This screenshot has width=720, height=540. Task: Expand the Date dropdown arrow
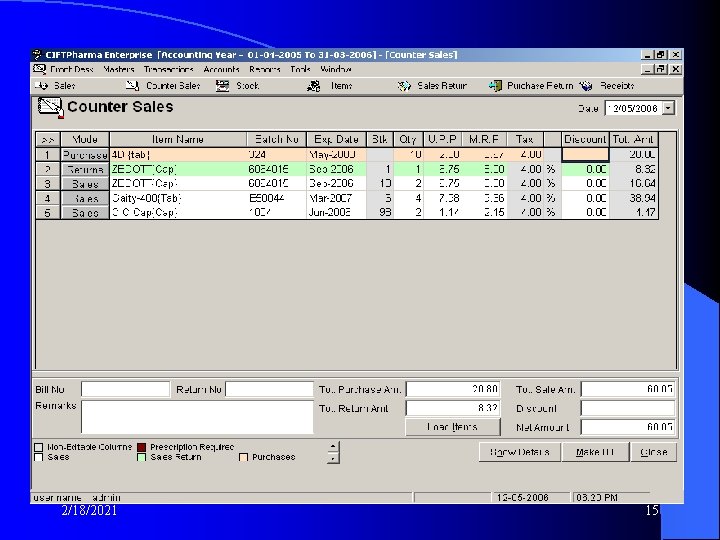coord(669,108)
